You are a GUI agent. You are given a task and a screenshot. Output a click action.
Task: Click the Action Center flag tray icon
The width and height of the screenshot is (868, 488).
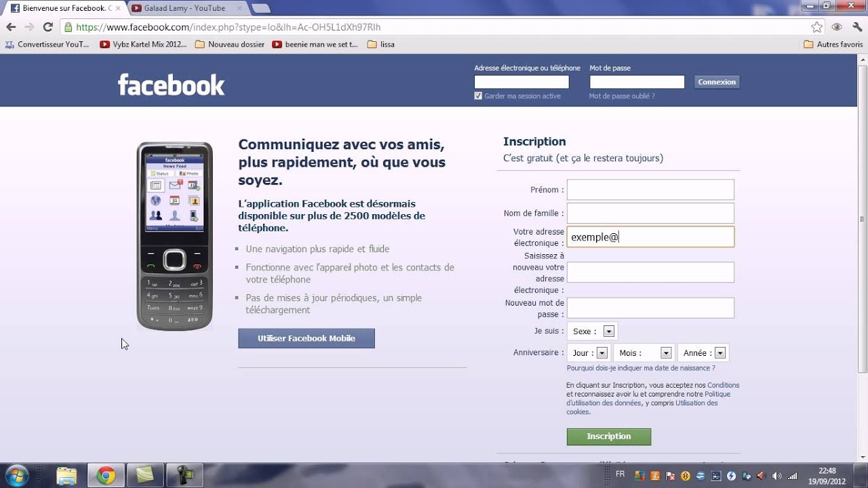pos(671,476)
